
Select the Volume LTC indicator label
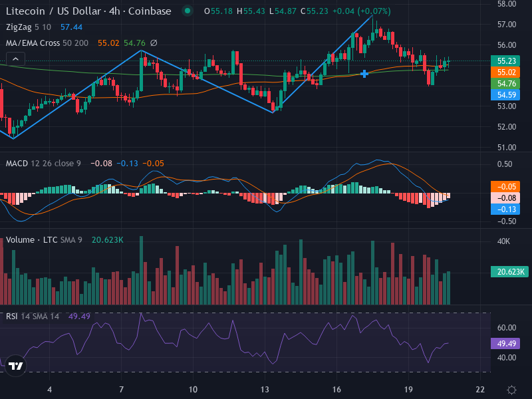pos(31,240)
